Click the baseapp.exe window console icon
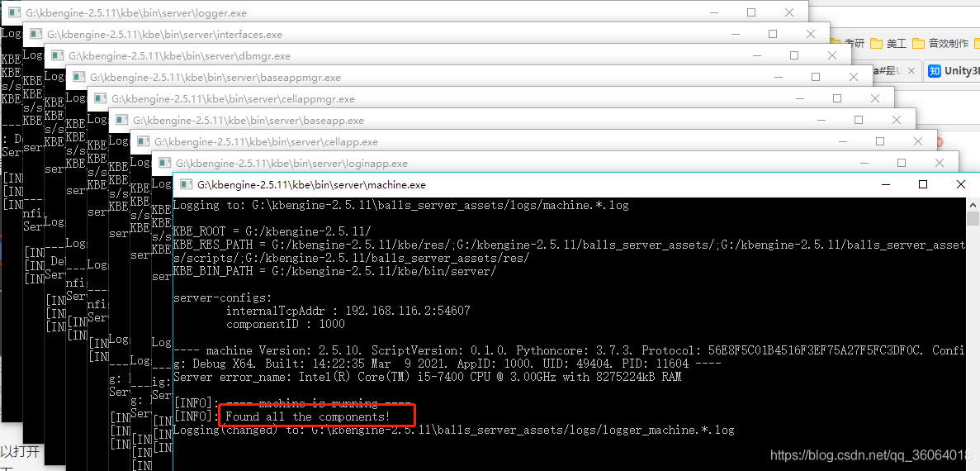Viewport: 980px width, 471px height. click(x=122, y=120)
